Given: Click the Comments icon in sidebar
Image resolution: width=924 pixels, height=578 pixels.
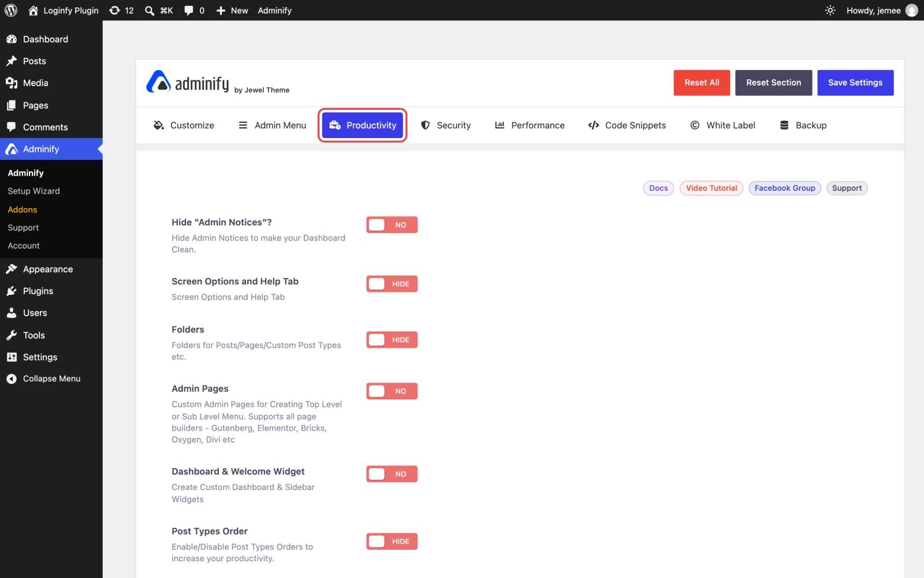Looking at the screenshot, I should 12,127.
